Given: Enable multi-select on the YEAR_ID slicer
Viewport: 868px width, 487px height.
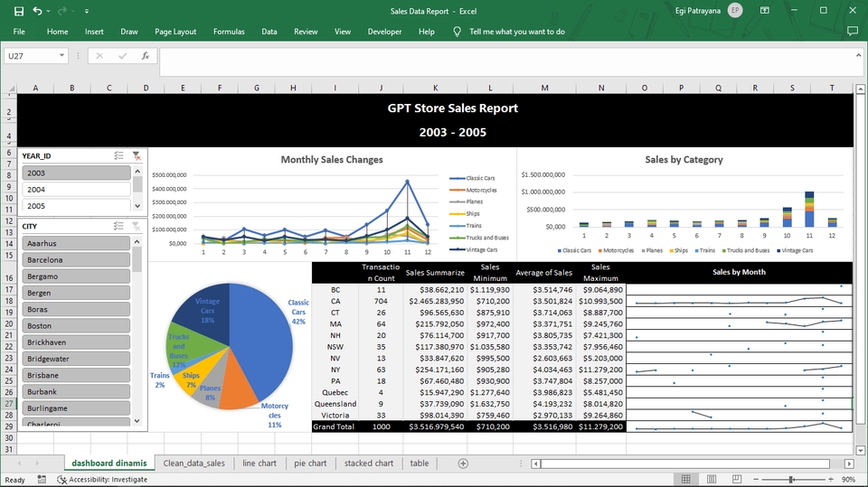Looking at the screenshot, I should point(118,155).
